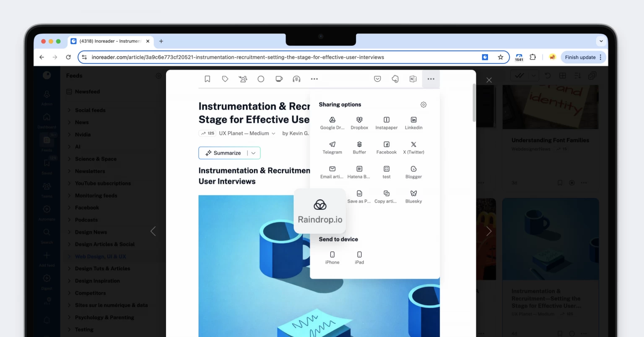Image resolution: width=644 pixels, height=337 pixels.
Task: Bookmark the article using the save icon
Action: click(207, 79)
